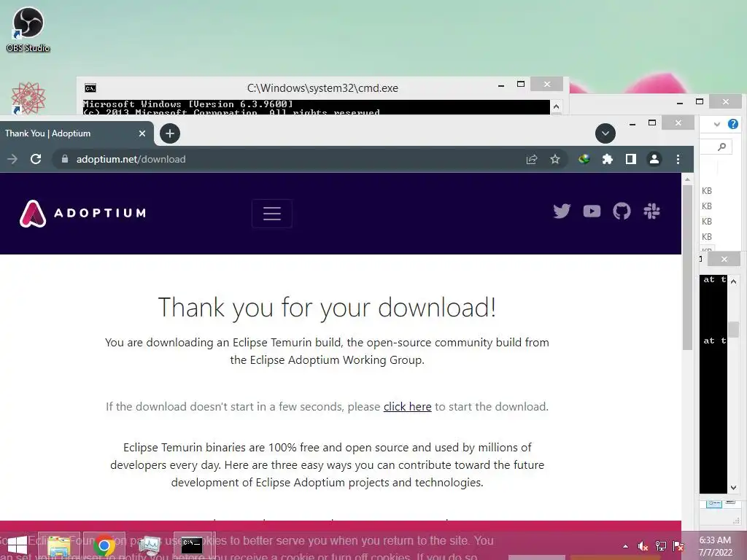This screenshot has height=560, width=747.
Task: Open File Explorer from taskbar
Action: click(58, 545)
